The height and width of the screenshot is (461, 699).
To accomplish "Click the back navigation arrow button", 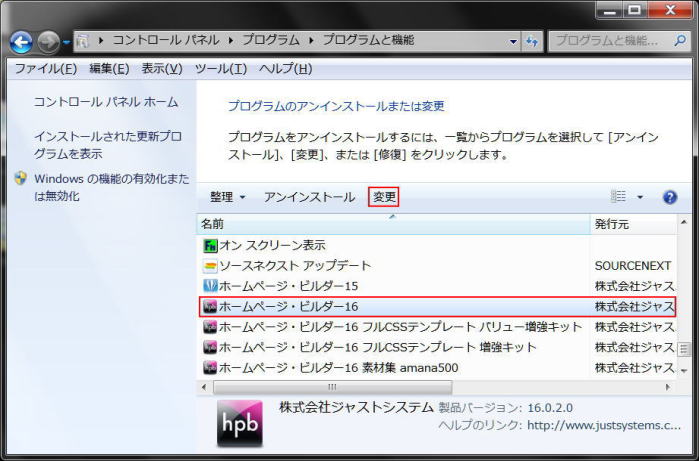I will coord(22,42).
